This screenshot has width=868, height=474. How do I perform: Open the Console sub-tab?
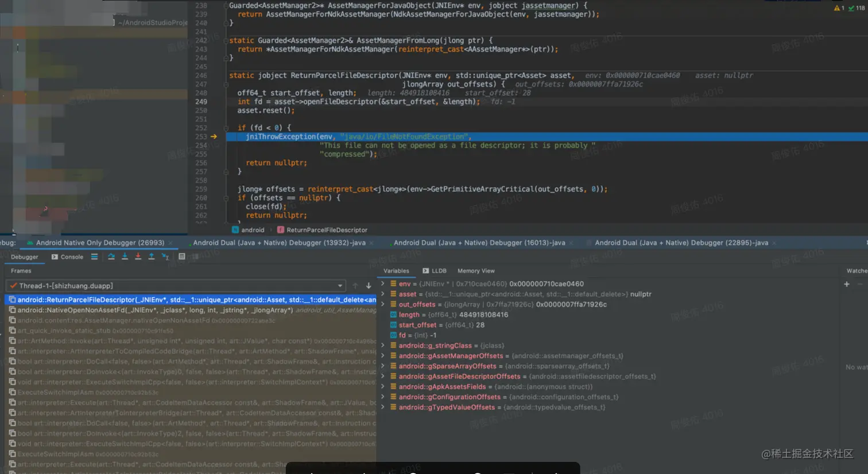click(67, 257)
